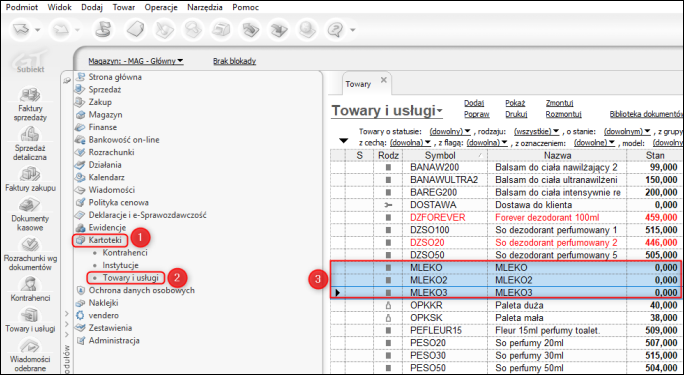684x375 pixels.
Task: Click the Kalendarz module icon
Action: click(x=80, y=177)
